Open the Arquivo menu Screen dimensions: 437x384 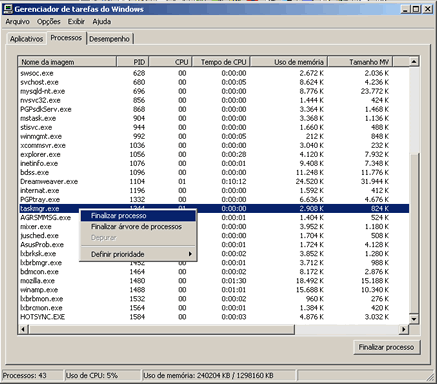point(18,22)
